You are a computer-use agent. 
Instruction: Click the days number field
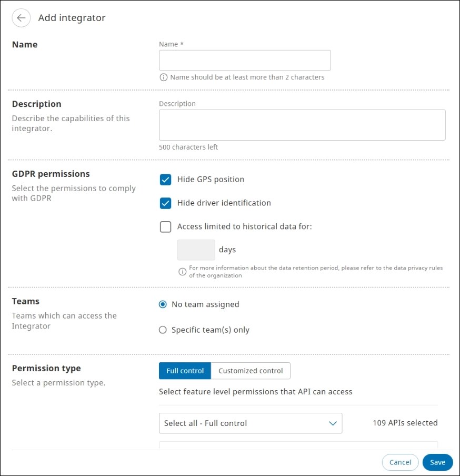coord(196,250)
